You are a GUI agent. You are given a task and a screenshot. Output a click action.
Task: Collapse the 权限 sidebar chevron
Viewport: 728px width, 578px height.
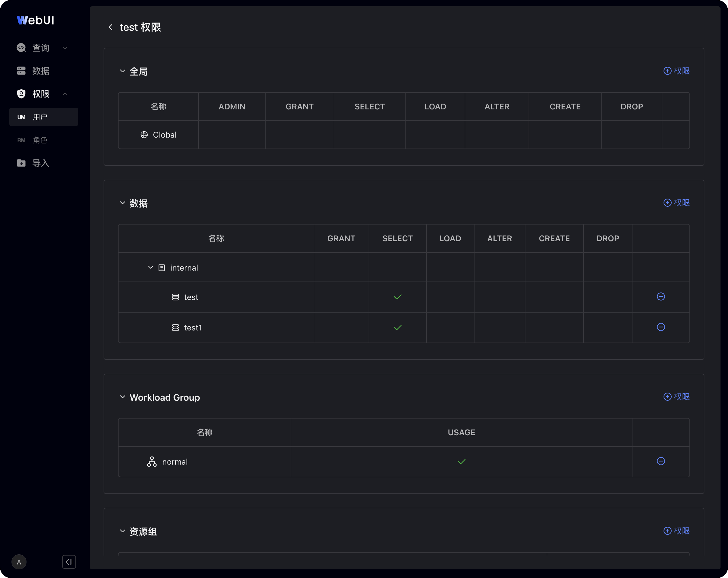[65, 94]
